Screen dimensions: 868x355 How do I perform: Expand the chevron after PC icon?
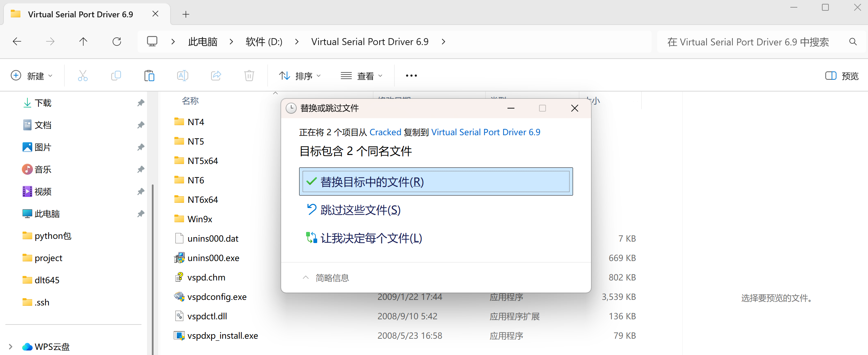173,42
